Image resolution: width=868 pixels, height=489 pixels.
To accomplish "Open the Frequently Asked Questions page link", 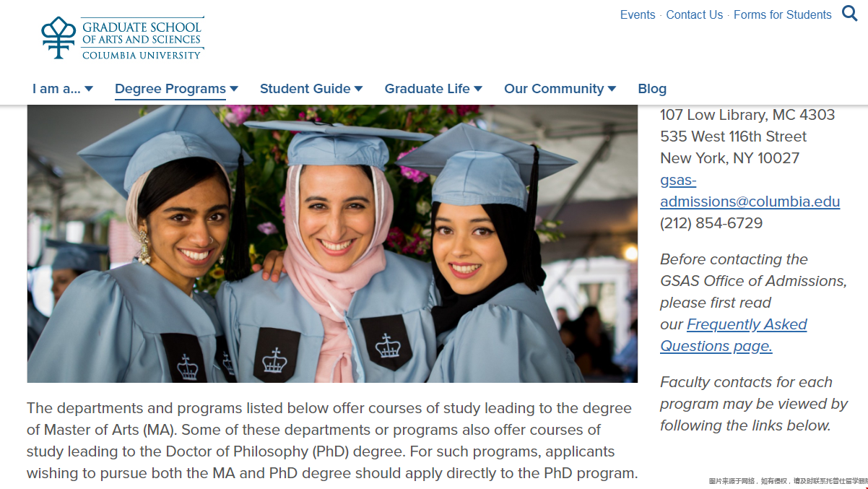I will pos(734,335).
